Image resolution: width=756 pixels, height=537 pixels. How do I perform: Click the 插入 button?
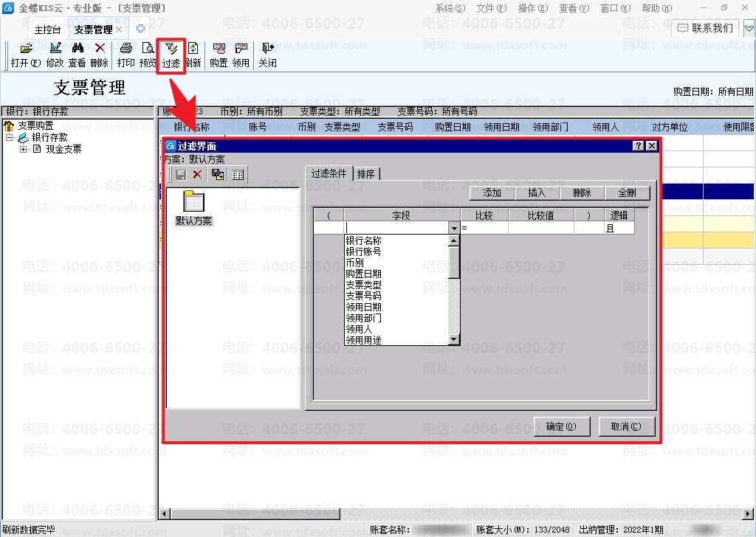pyautogui.click(x=537, y=193)
